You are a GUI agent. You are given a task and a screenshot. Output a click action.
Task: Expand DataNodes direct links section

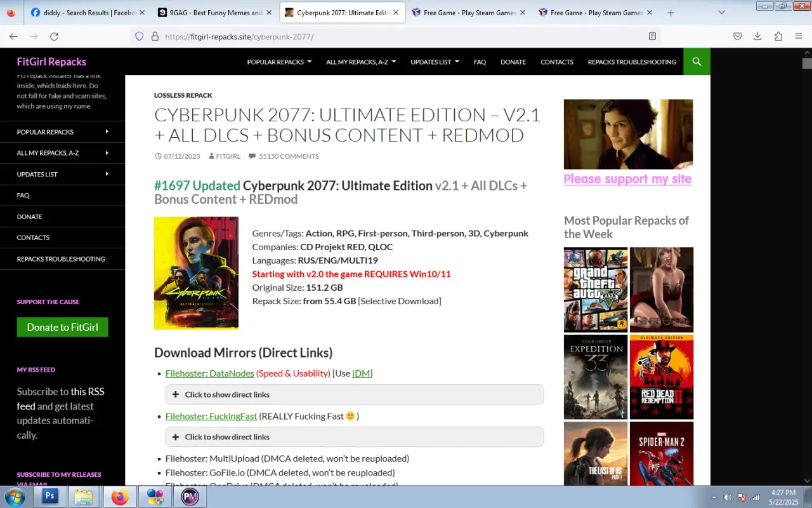[355, 394]
